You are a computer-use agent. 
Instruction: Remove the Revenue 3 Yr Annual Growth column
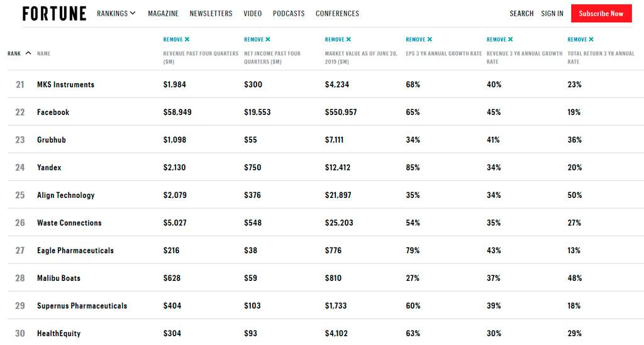pos(500,40)
